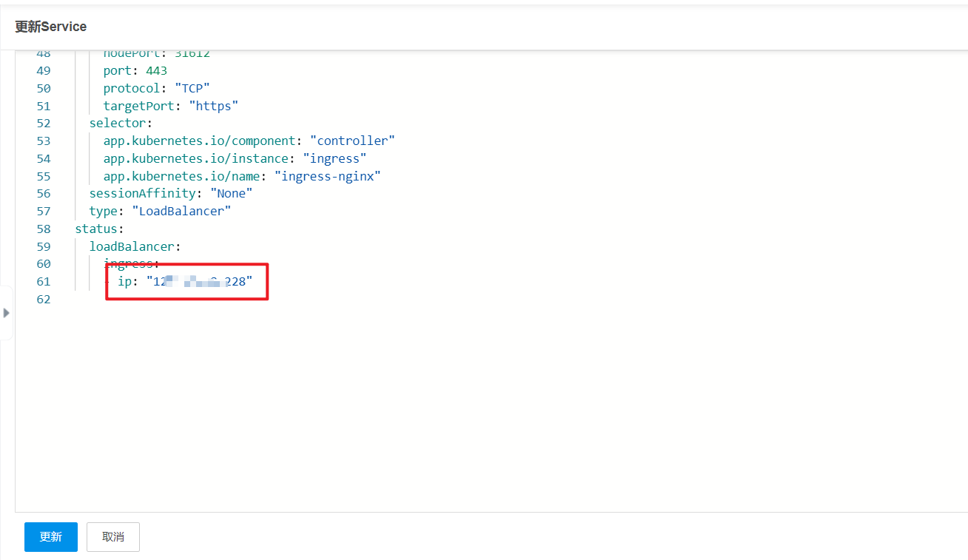Image resolution: width=968 pixels, height=560 pixels.
Task: Place cursor on the port 443 value
Action: click(x=157, y=70)
